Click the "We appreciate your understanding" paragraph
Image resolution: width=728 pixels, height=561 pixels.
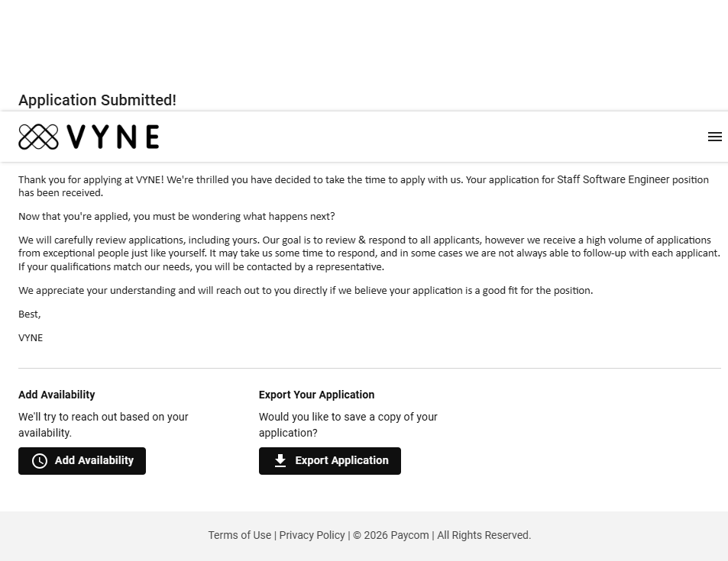306,290
